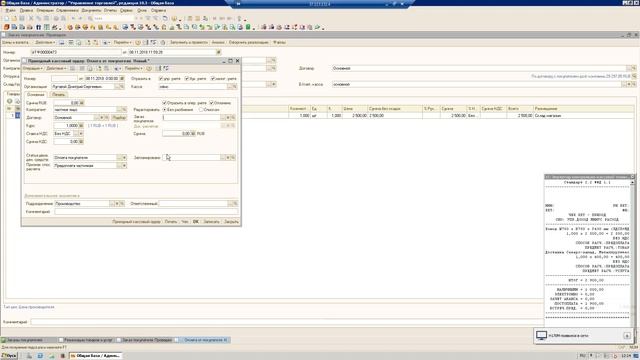Click the select button of the Контрагент field
The width and height of the screenshot is (640, 360).
tap(120, 110)
